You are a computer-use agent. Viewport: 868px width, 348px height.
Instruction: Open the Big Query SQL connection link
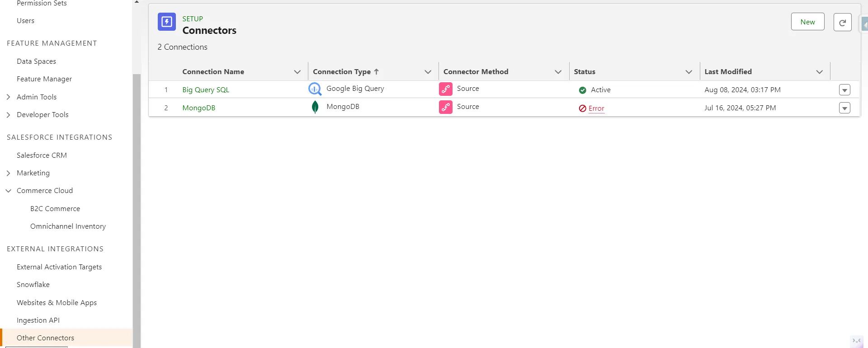[206, 90]
